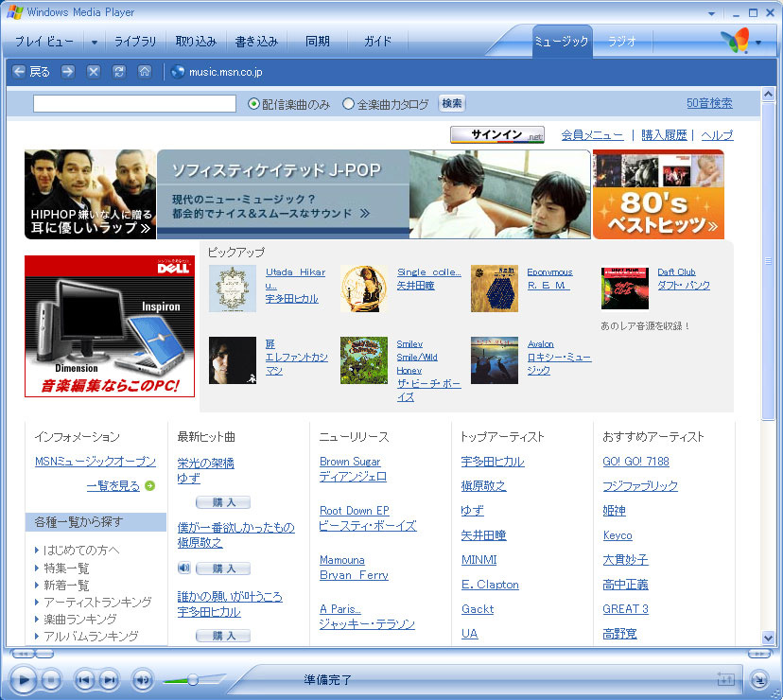Open the 書き込み tab
The image size is (783, 700).
[256, 41]
